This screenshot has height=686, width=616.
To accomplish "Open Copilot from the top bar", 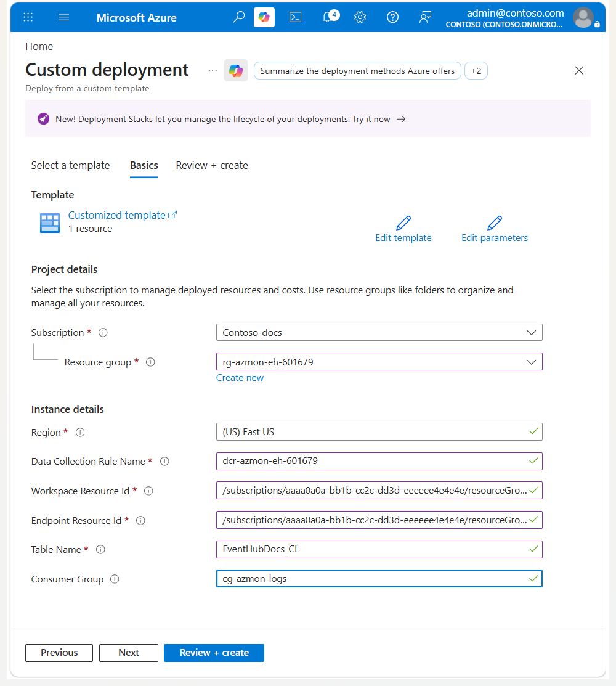I will coord(264,17).
